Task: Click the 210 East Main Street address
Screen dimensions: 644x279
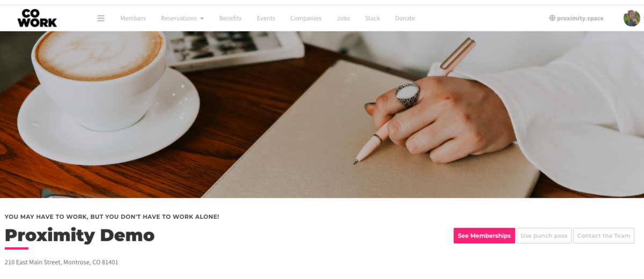Action: [61, 262]
